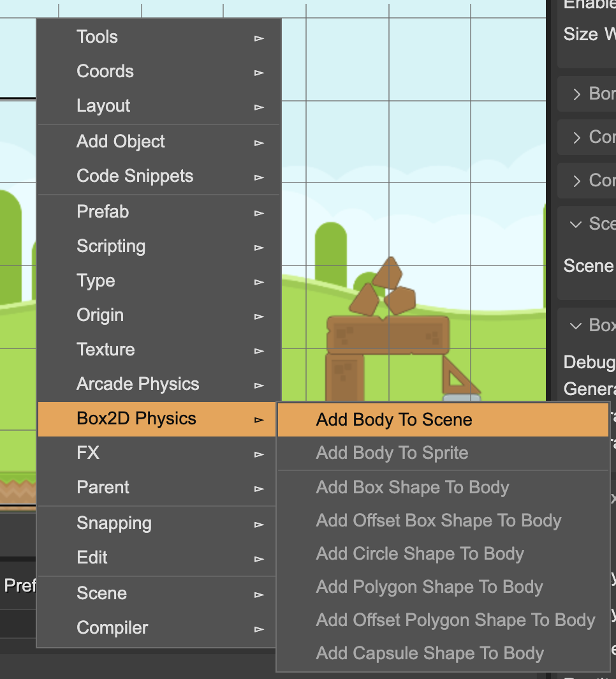This screenshot has height=679, width=616.
Task: Open the Add Object submenu
Action: 159,142
